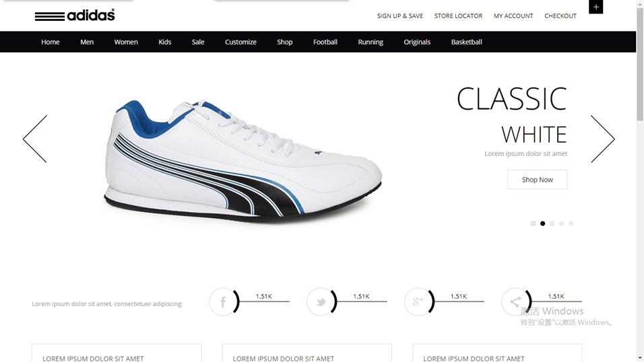This screenshot has height=362, width=644.
Task: Open the Customize menu item
Action: [240, 42]
